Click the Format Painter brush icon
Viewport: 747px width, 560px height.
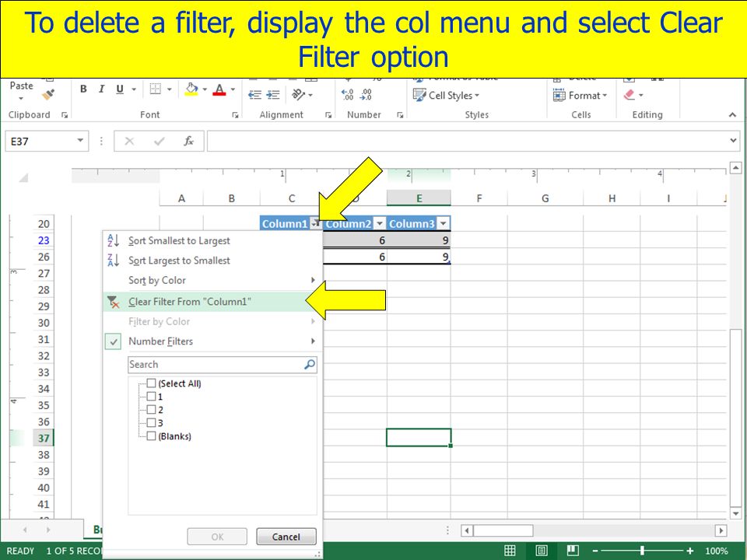(x=48, y=94)
